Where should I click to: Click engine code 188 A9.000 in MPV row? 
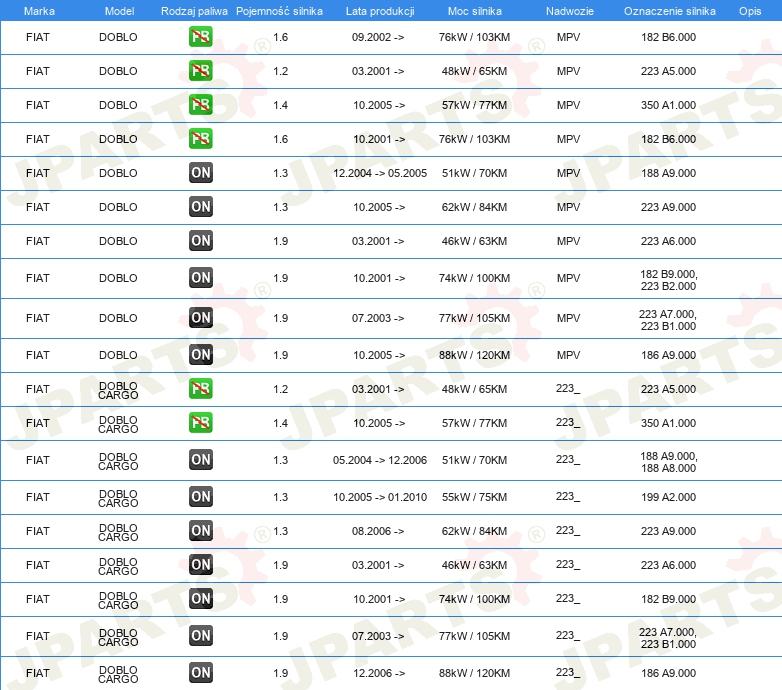coord(668,173)
